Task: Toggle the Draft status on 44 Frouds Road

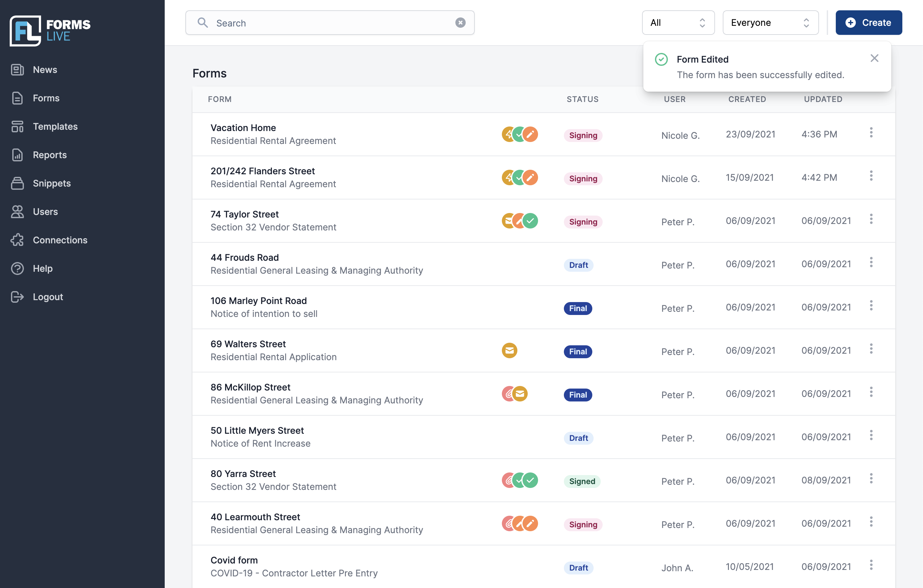Action: point(578,264)
